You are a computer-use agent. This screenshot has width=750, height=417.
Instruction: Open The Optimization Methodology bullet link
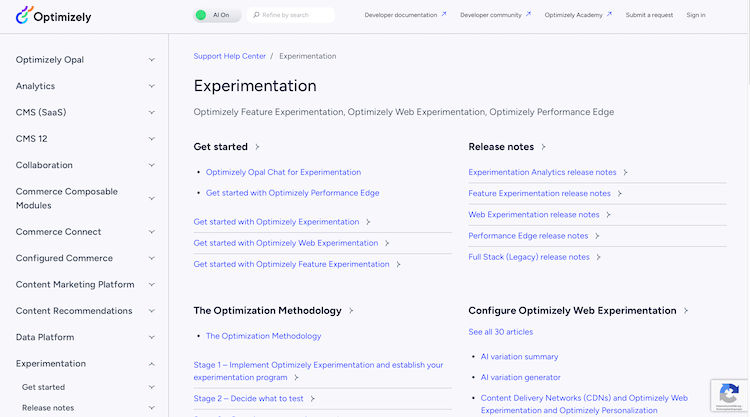click(264, 336)
